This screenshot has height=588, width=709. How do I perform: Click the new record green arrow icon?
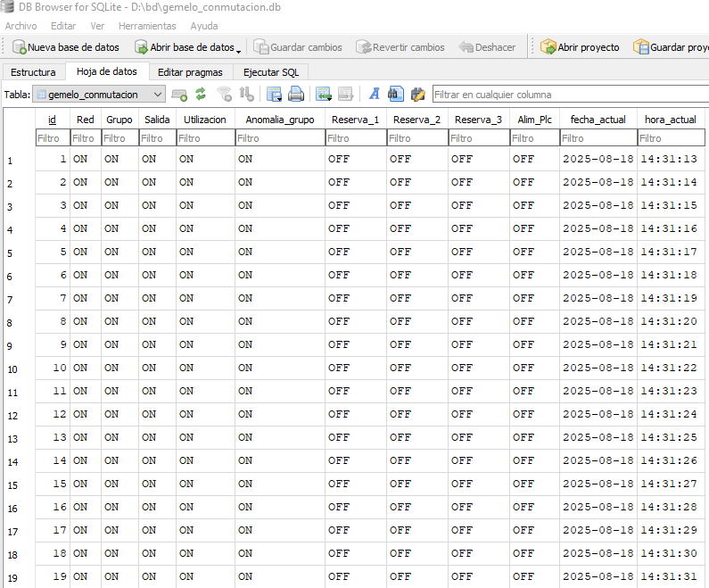click(324, 94)
